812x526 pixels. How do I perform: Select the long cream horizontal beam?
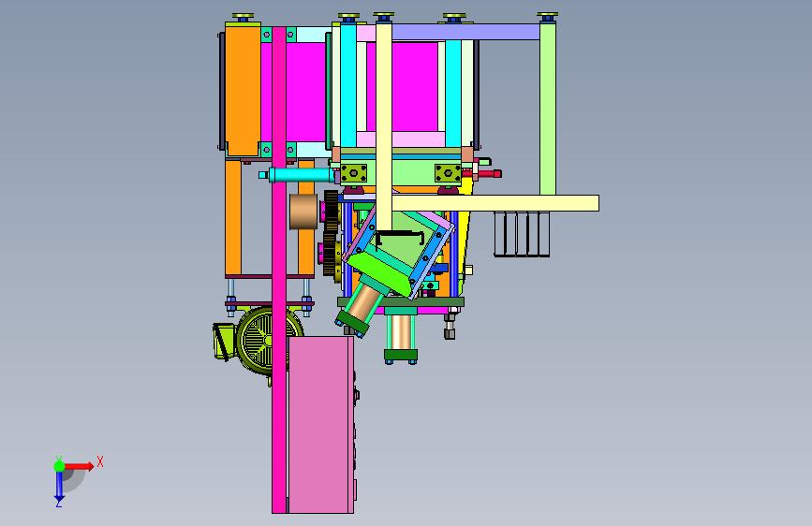(x=495, y=203)
